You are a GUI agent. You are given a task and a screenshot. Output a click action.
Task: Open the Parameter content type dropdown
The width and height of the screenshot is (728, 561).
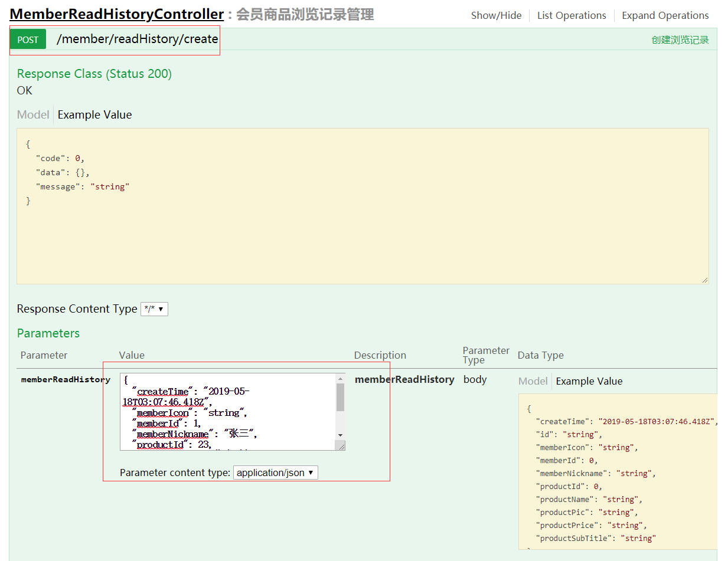(x=275, y=472)
